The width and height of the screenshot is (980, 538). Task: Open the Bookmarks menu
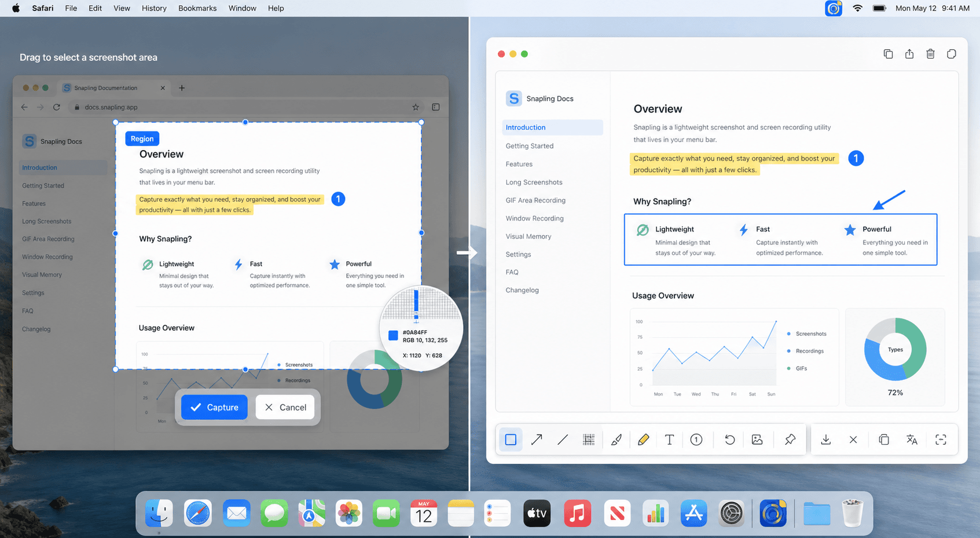pyautogui.click(x=197, y=8)
